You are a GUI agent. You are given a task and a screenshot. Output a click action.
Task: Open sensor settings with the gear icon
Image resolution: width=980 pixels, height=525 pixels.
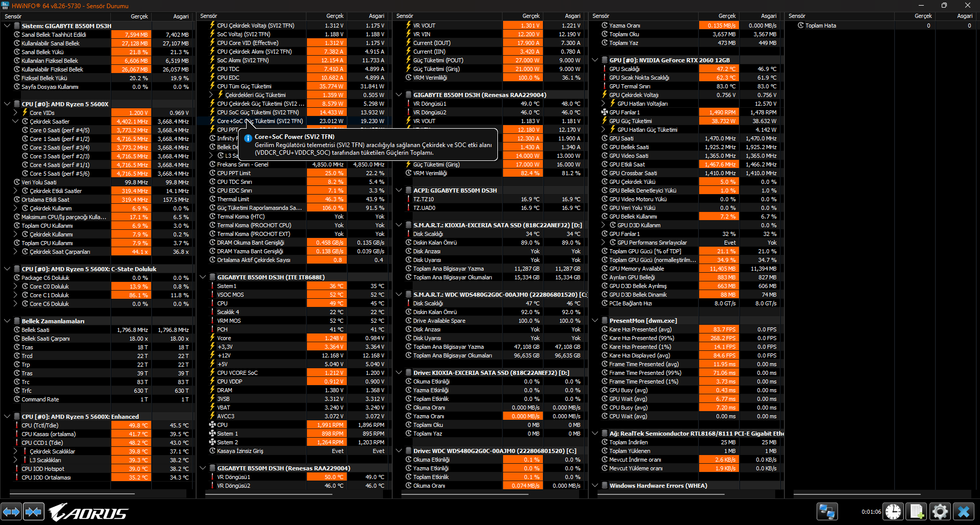tap(940, 511)
